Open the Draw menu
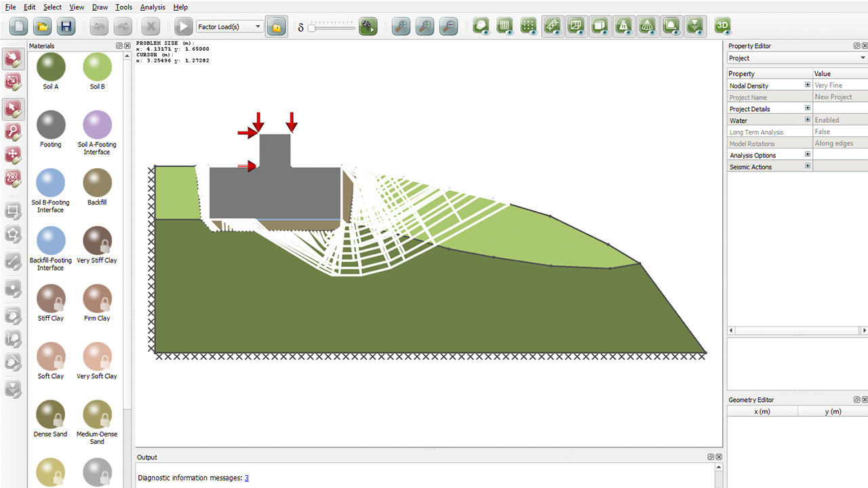Image resolution: width=868 pixels, height=488 pixels. tap(100, 7)
